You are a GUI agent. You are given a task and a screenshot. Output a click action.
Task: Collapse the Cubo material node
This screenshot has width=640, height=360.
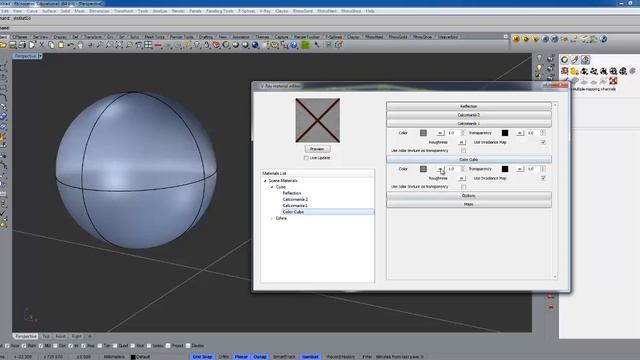(x=272, y=187)
